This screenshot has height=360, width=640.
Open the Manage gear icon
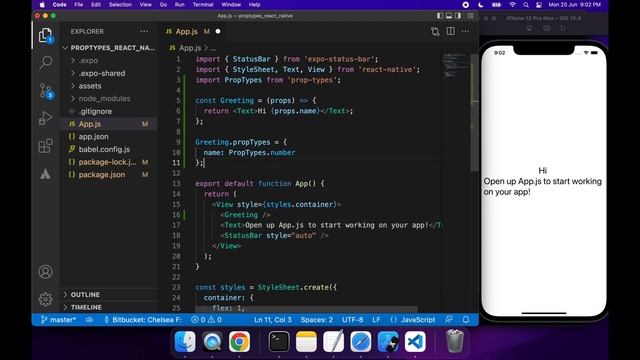[x=45, y=299]
